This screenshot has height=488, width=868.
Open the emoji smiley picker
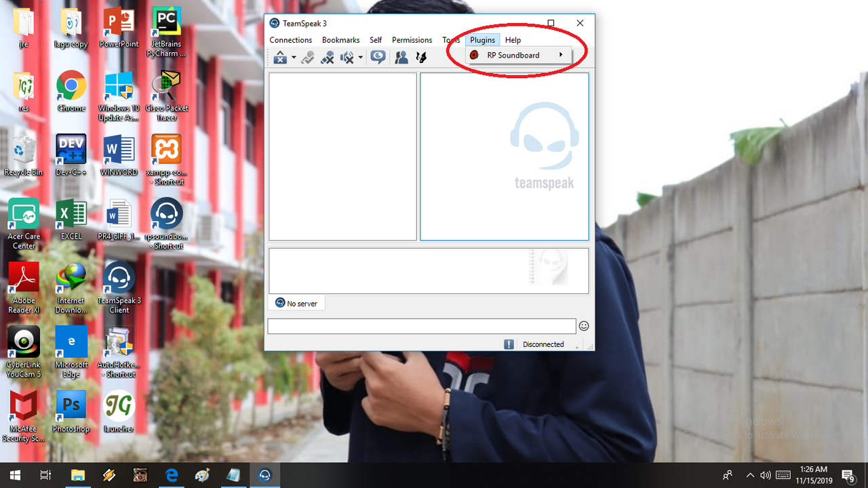[584, 326]
